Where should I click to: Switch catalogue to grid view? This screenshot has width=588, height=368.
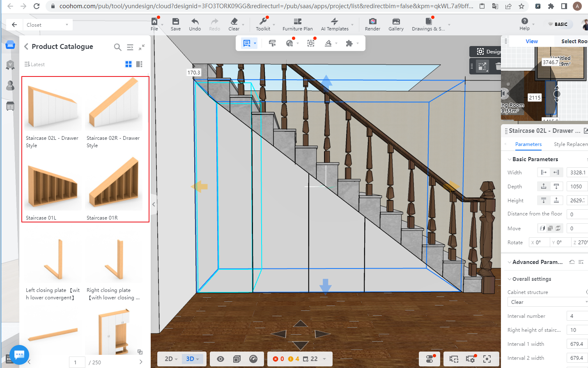pyautogui.click(x=129, y=64)
